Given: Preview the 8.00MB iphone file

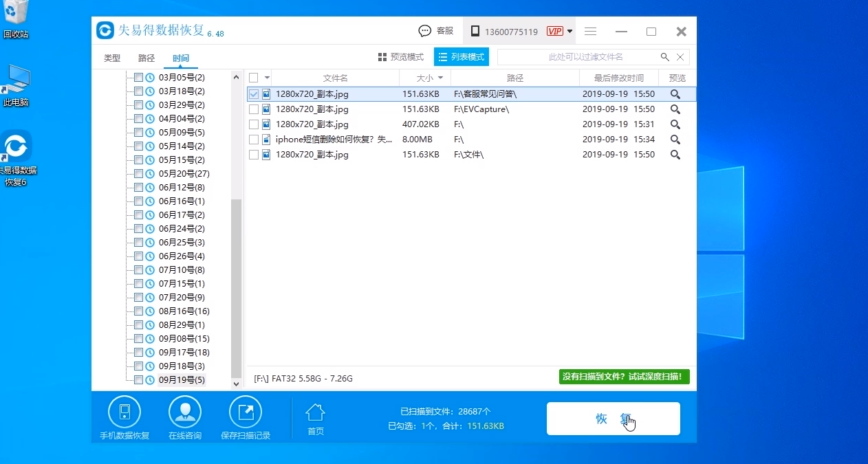Looking at the screenshot, I should (x=675, y=140).
